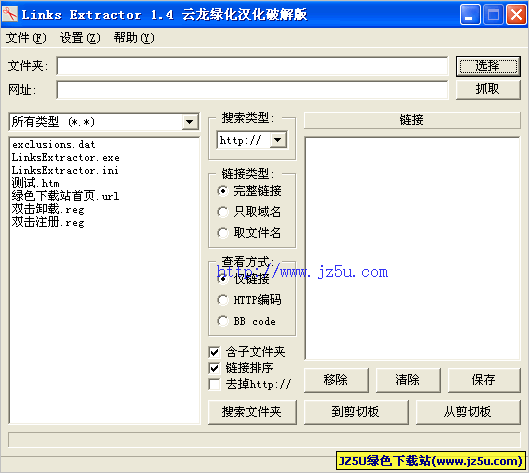
Task: Click the scissors app icon in title bar
Action: (9, 14)
